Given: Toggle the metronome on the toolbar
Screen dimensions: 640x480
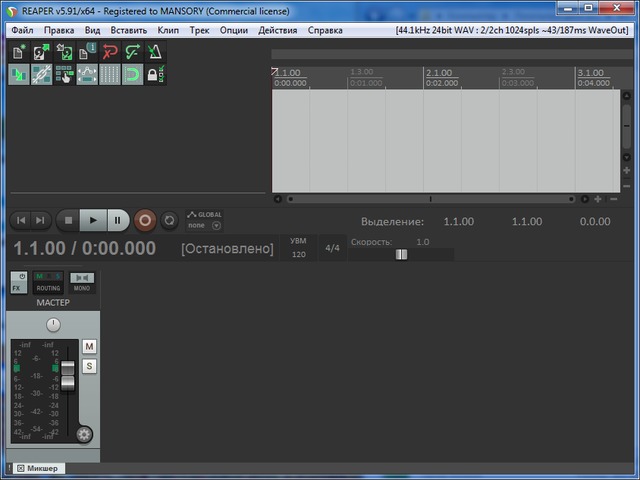Looking at the screenshot, I should 156,52.
